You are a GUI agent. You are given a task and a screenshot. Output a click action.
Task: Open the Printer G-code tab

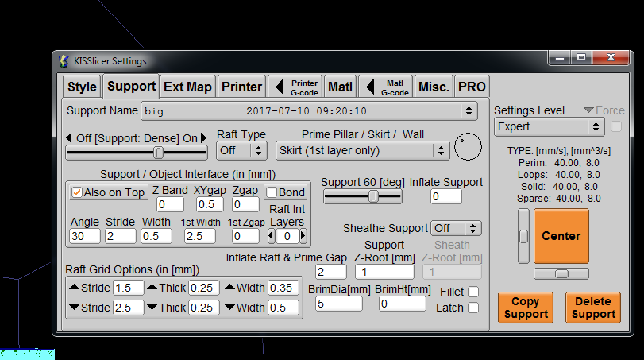(295, 87)
